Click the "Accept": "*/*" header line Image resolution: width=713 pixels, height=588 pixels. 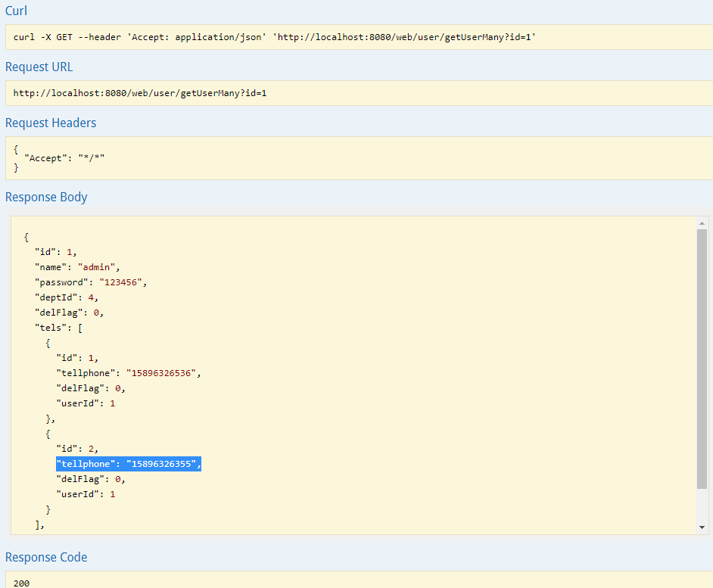[x=64, y=158]
